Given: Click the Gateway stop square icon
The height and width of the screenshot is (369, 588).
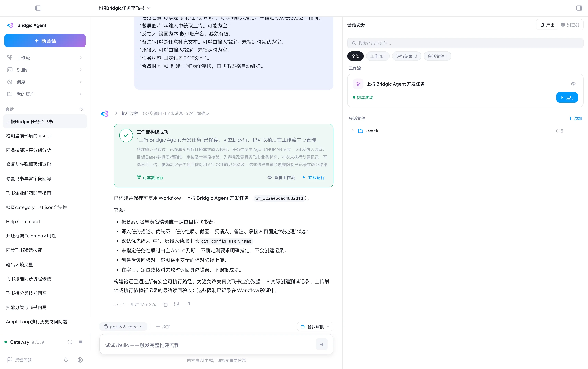Looking at the screenshot, I should pos(80,342).
